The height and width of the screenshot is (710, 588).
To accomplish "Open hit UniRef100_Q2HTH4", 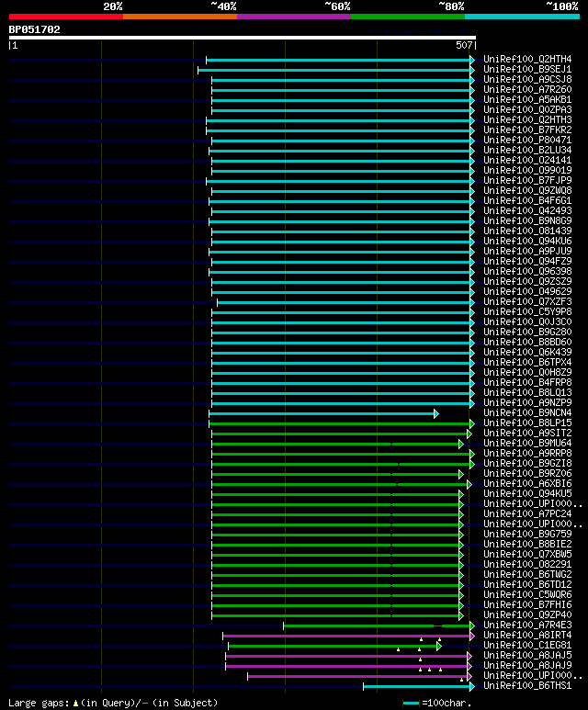I will tap(527, 60).
